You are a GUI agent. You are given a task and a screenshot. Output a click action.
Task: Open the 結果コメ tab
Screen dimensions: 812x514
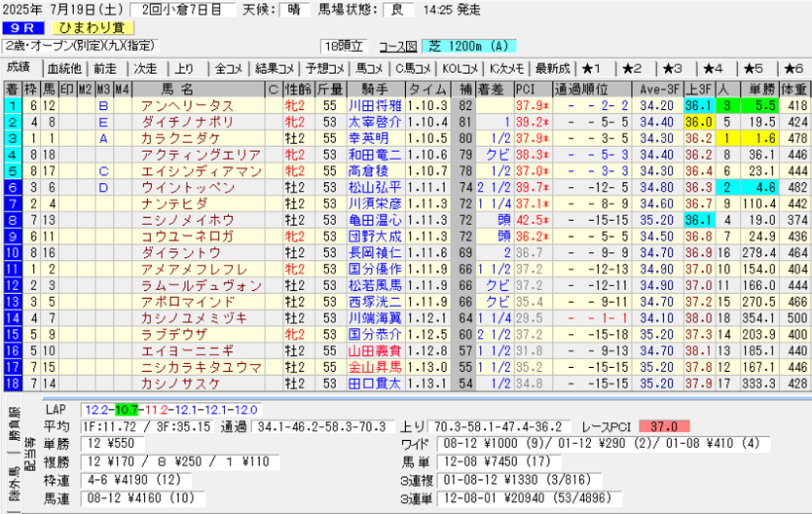click(x=273, y=68)
